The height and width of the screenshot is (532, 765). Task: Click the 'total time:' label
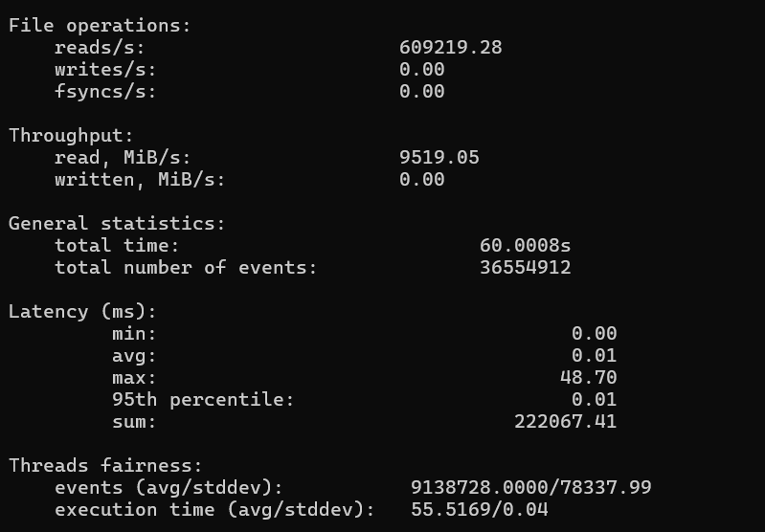coord(117,245)
